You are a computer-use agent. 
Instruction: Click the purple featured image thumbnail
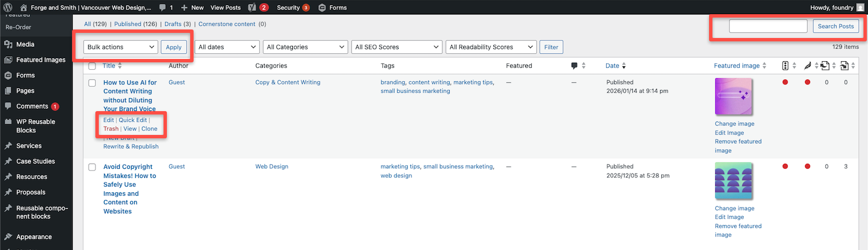(733, 97)
